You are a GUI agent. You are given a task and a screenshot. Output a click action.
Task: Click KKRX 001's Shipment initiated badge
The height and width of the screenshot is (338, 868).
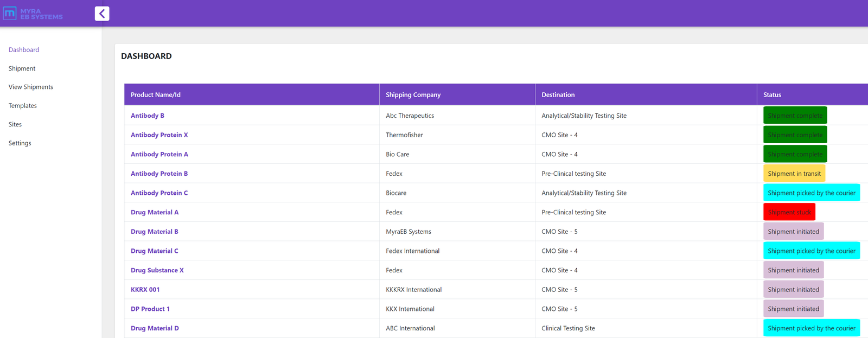pos(794,290)
